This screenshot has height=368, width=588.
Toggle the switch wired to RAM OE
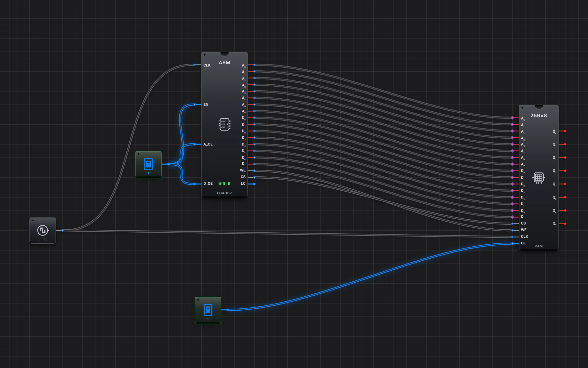click(x=208, y=310)
